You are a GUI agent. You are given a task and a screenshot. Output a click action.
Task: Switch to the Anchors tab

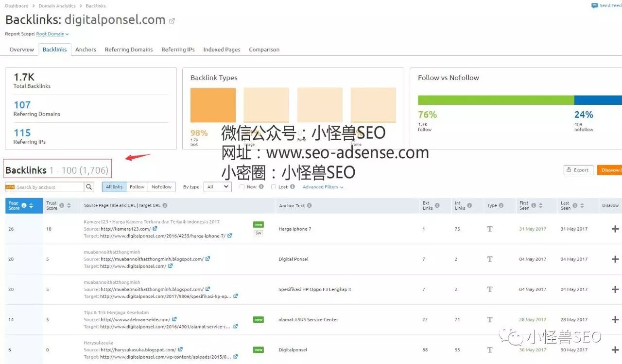pos(86,50)
